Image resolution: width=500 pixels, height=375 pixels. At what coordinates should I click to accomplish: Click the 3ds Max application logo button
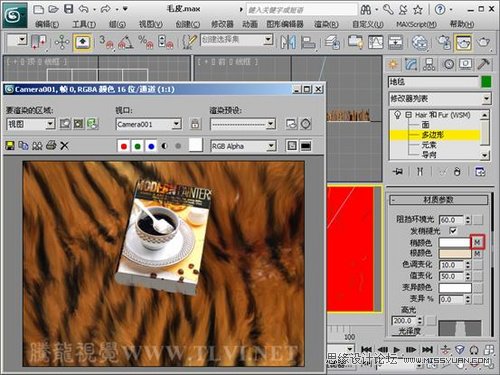click(14, 14)
